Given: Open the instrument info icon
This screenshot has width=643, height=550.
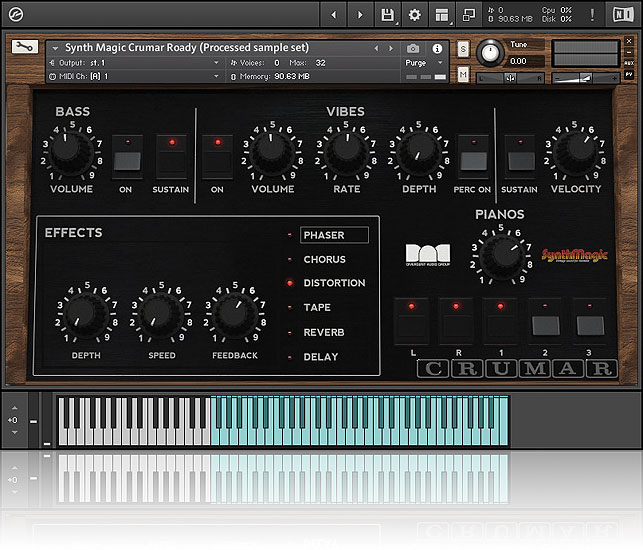Looking at the screenshot, I should (x=437, y=48).
